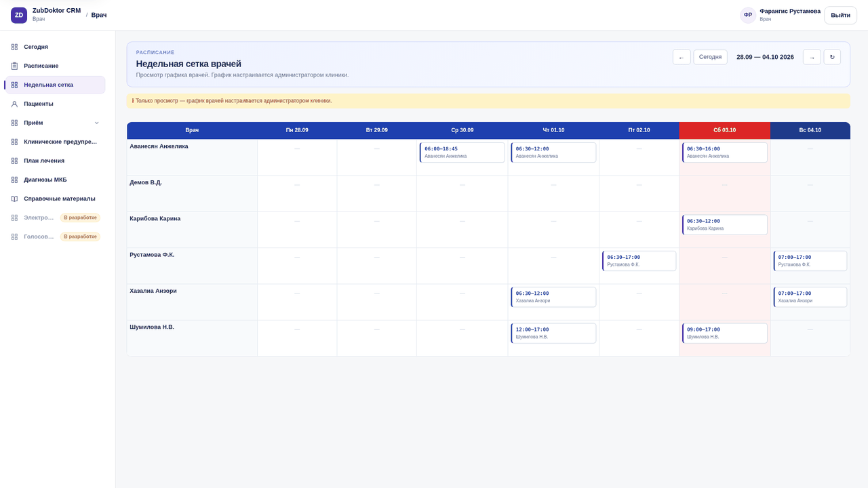This screenshot has height=488, width=868.
Task: Select Хазалиа Анзори Sunday 07:00–17:00 shift
Action: 810,297
